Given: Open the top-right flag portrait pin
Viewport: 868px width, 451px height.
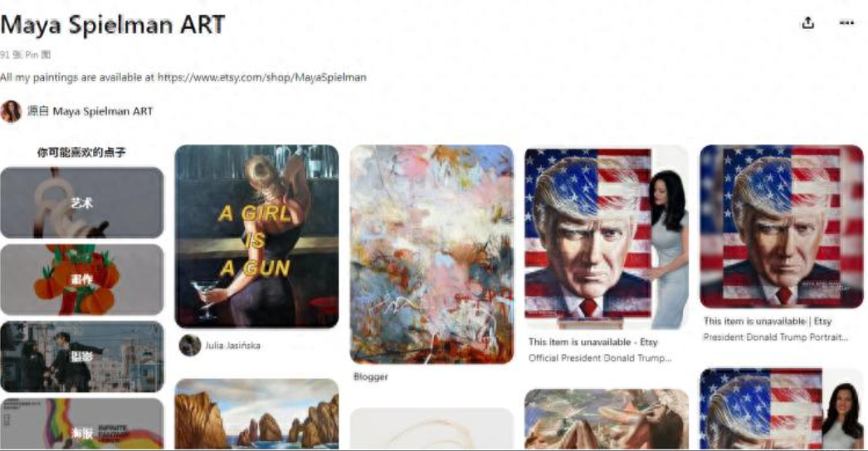Looking at the screenshot, I should point(782,227).
